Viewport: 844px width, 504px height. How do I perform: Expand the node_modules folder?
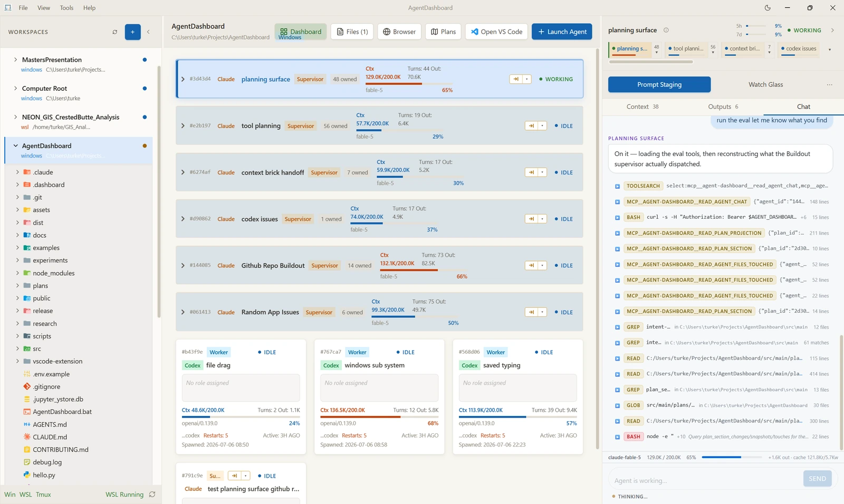coord(17,273)
